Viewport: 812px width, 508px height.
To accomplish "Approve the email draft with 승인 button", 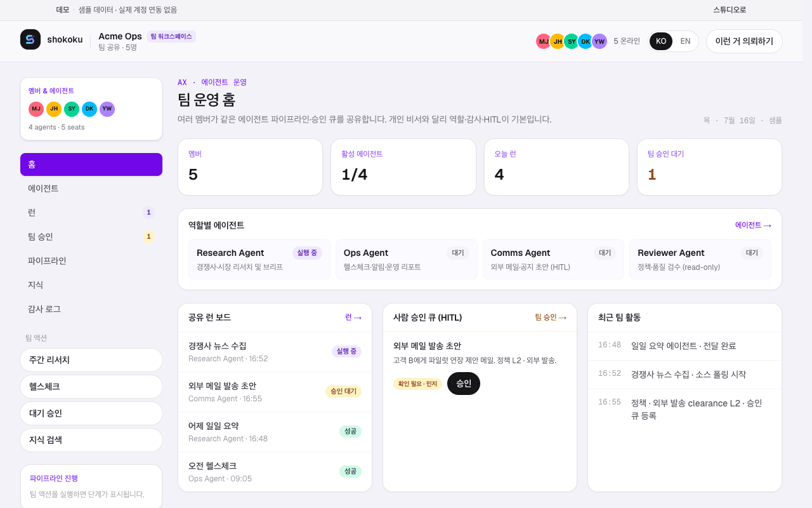I will click(464, 384).
